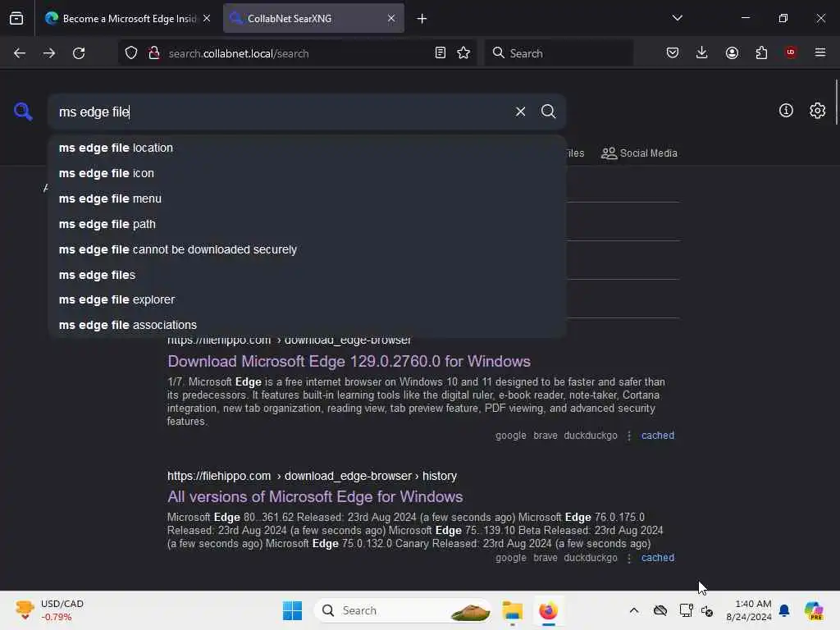Image resolution: width=840 pixels, height=630 pixels.
Task: Open the downloads panel
Action: click(x=702, y=52)
